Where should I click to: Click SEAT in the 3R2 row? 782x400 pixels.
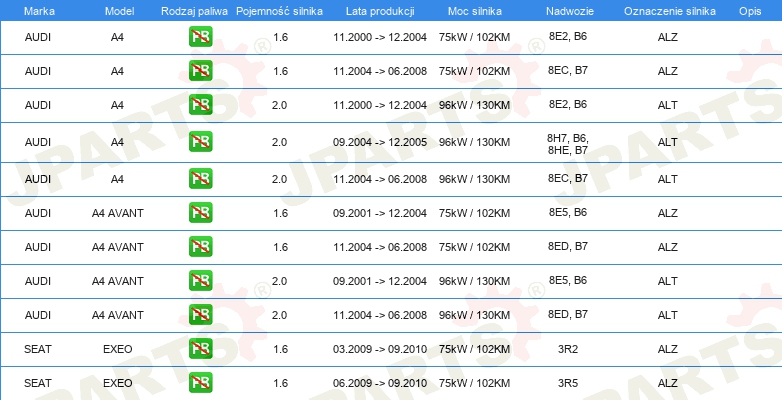38,349
